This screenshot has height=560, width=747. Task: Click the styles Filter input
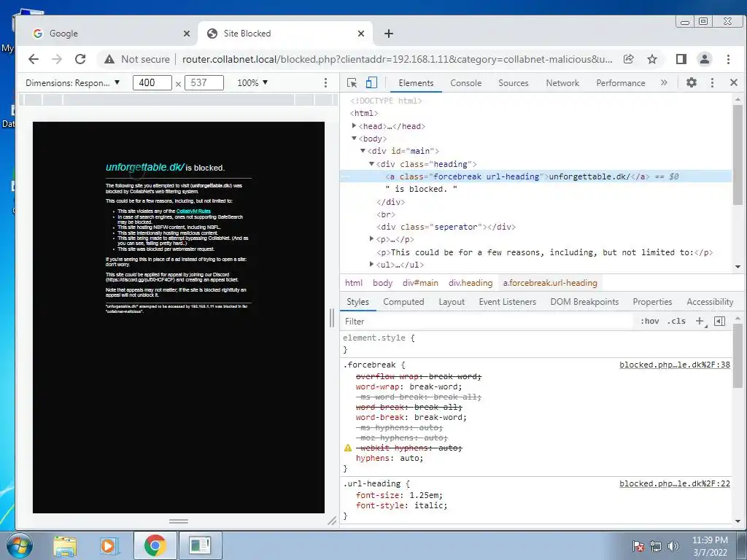click(488, 322)
